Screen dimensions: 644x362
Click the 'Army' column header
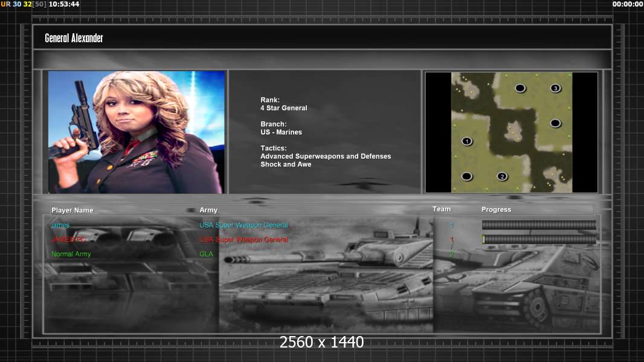pos(208,210)
